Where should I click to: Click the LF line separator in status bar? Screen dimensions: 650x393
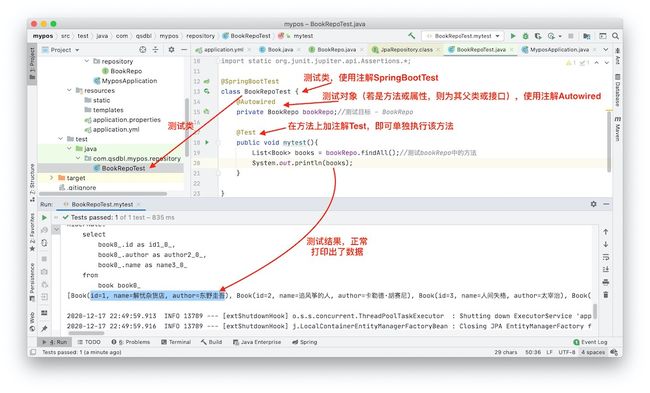coord(549,352)
